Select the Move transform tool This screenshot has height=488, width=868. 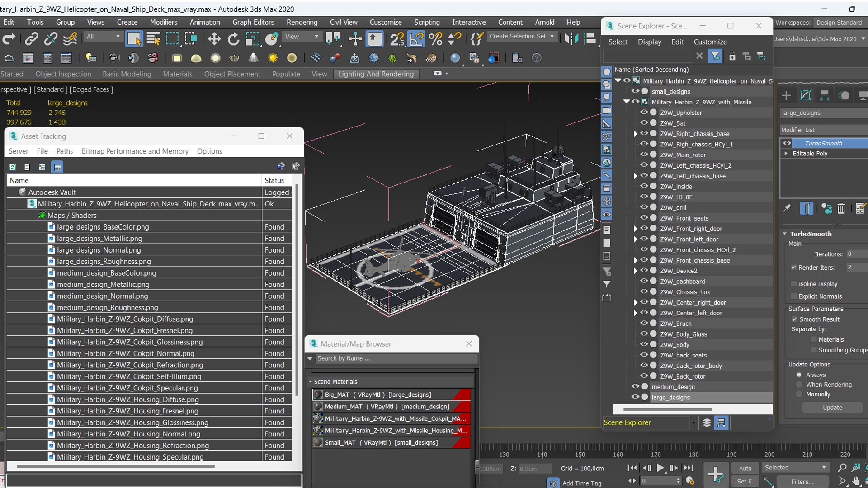(214, 39)
